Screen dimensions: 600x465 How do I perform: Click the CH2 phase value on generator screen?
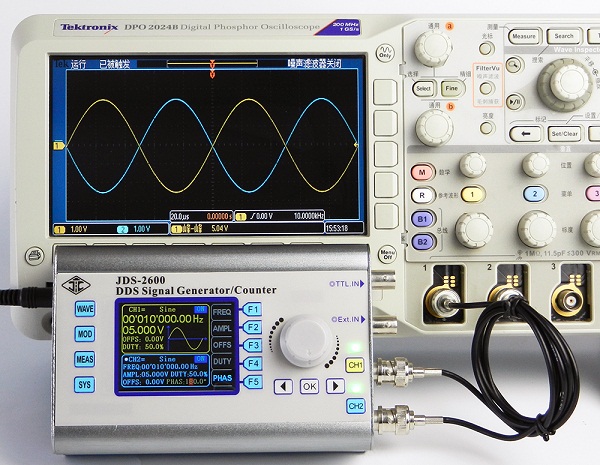(x=197, y=382)
